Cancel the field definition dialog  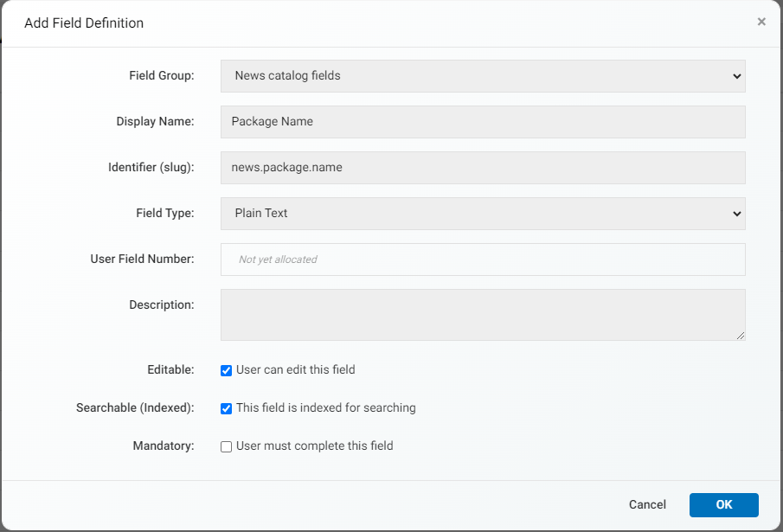pyautogui.click(x=647, y=504)
